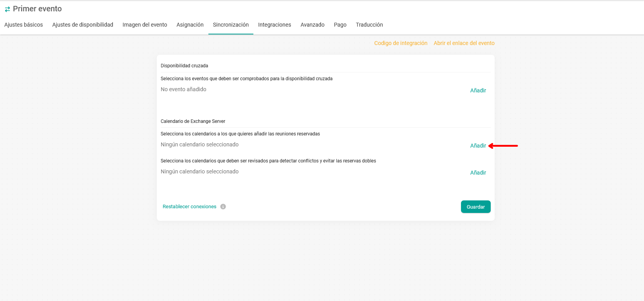The image size is (644, 301).
Task: Open the Ajustes básicos tab
Action: coord(23,25)
